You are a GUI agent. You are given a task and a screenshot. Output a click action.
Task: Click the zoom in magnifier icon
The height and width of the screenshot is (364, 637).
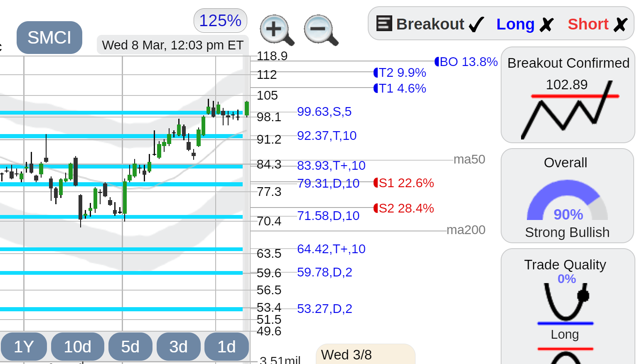277,30
